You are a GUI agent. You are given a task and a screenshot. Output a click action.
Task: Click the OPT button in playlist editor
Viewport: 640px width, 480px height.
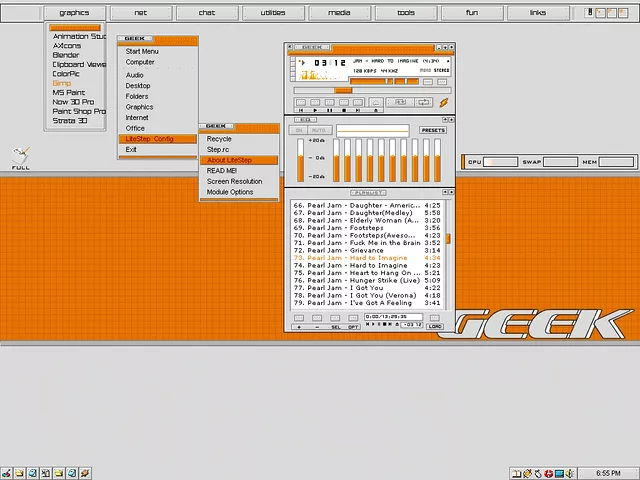[x=353, y=326]
